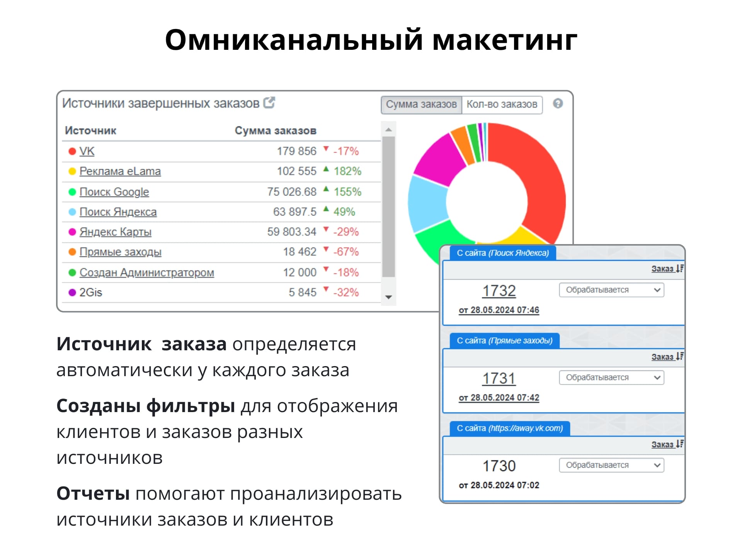The image size is (742, 560).
Task: Click VK amount 179 856
Action: [296, 151]
